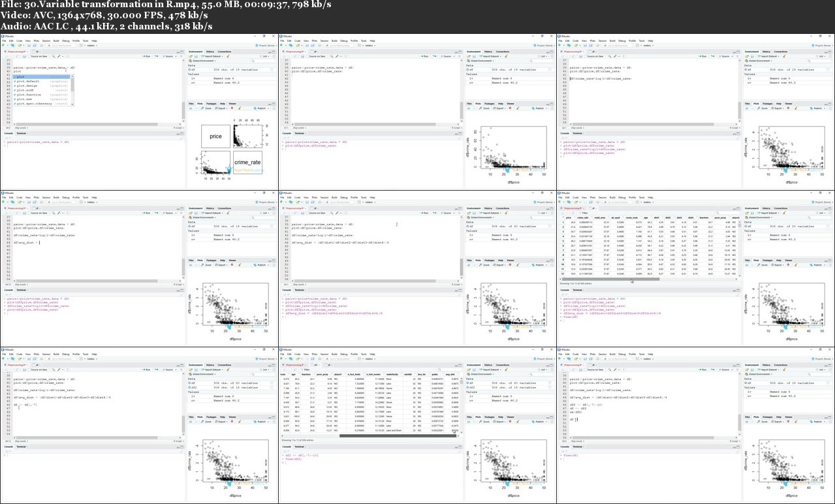Open Global Environment dropdown in autocomplete frame

[x=202, y=61]
